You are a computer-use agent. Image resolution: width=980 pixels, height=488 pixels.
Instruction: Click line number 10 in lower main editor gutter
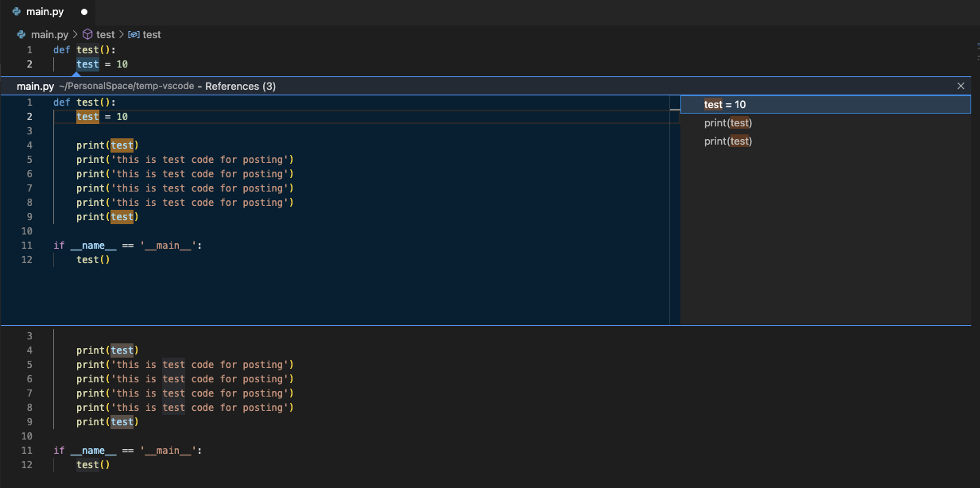tap(27, 436)
